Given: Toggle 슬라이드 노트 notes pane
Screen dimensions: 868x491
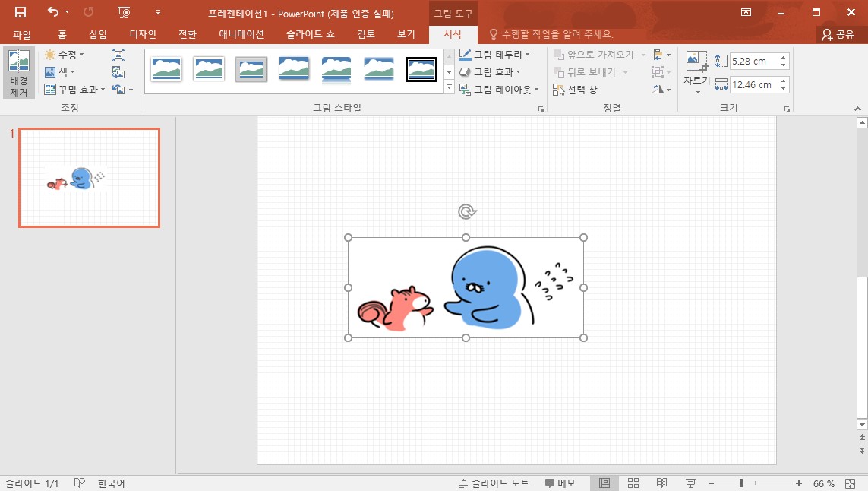Looking at the screenshot, I should click(x=494, y=483).
